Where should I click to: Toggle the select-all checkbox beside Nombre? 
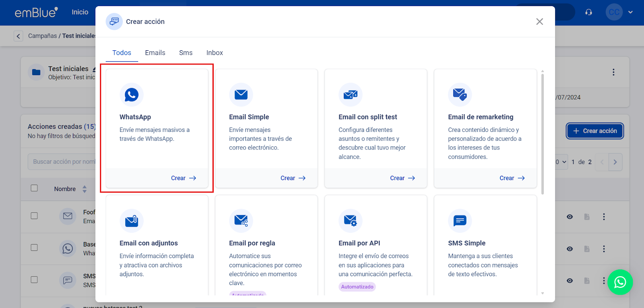pyautogui.click(x=34, y=188)
